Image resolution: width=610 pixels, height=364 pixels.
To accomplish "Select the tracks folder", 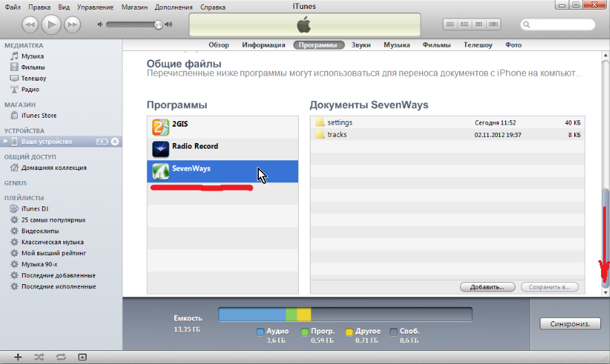I will [x=337, y=135].
